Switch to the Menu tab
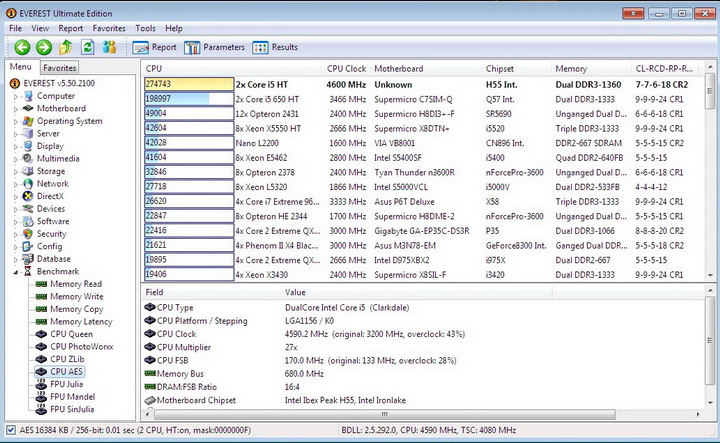Image resolution: width=720 pixels, height=443 pixels. click(21, 67)
